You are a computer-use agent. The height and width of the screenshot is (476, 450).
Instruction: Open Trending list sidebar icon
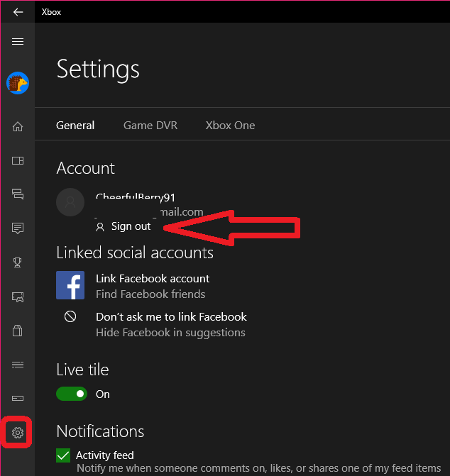click(18, 365)
